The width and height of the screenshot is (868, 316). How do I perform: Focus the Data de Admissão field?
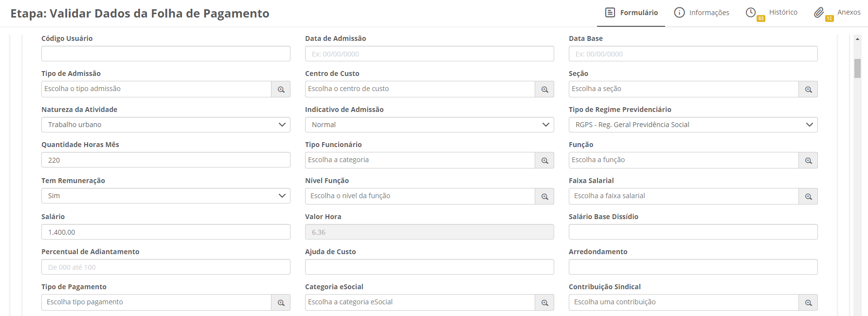click(429, 54)
